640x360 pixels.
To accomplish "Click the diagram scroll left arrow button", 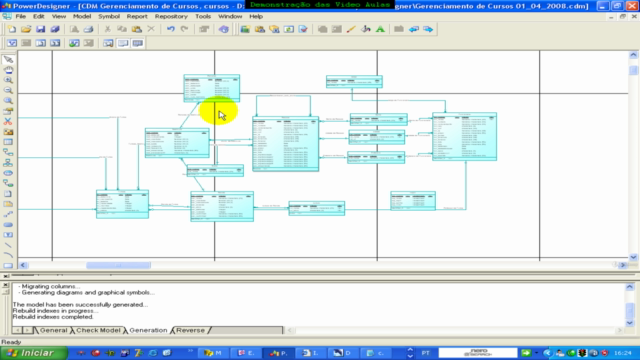I will pyautogui.click(x=23, y=265).
